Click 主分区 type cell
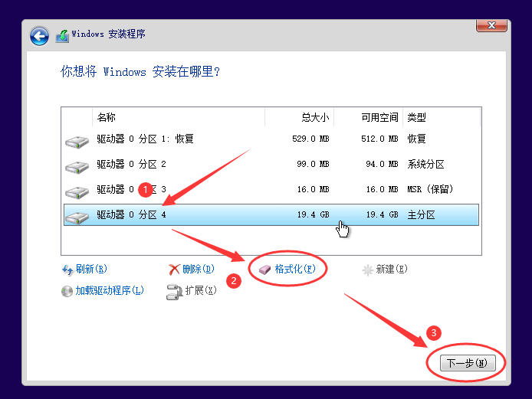Image resolution: width=532 pixels, height=399 pixels. tap(421, 215)
